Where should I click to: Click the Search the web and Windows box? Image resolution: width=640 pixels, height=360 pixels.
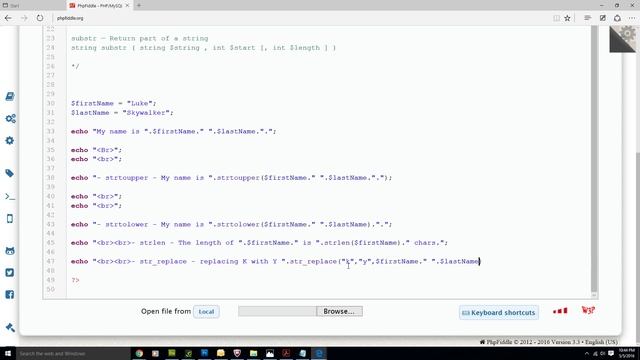pos(73,353)
